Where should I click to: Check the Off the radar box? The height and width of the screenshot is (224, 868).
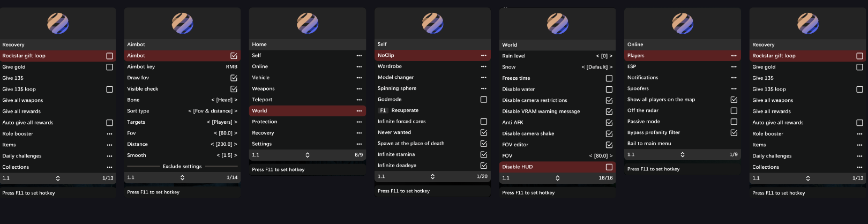734,110
